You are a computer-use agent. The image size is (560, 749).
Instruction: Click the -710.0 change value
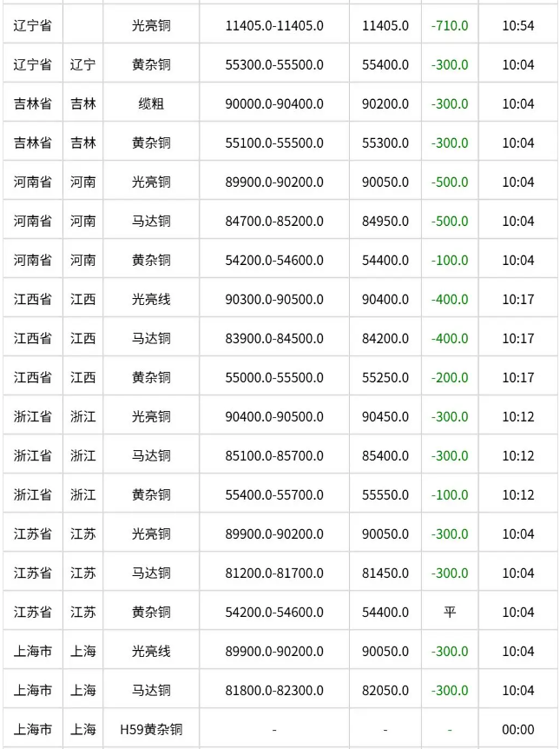450,25
